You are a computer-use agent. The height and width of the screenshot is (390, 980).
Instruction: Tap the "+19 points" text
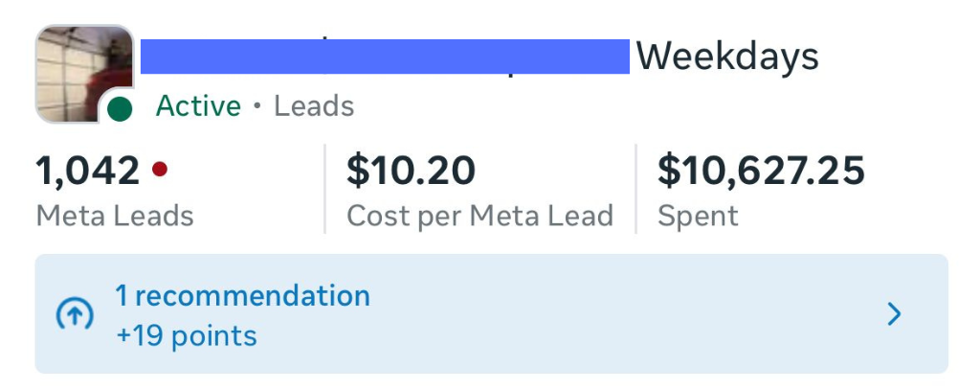click(x=186, y=336)
